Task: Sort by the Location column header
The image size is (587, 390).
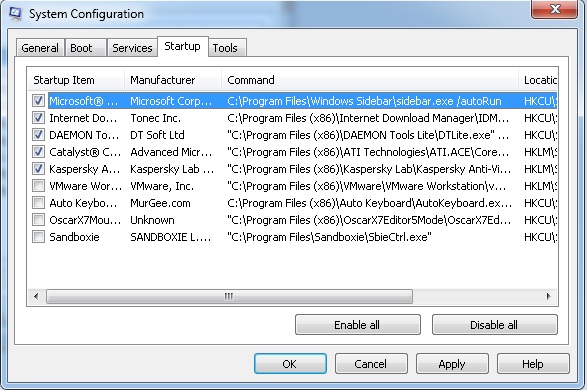Action: click(538, 80)
